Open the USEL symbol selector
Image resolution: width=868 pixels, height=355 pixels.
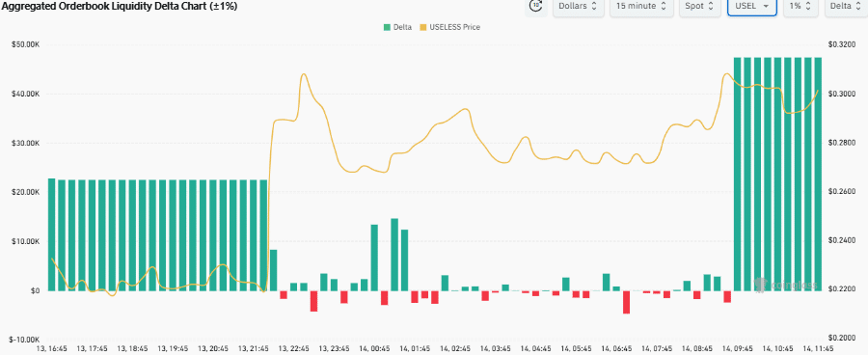751,6
